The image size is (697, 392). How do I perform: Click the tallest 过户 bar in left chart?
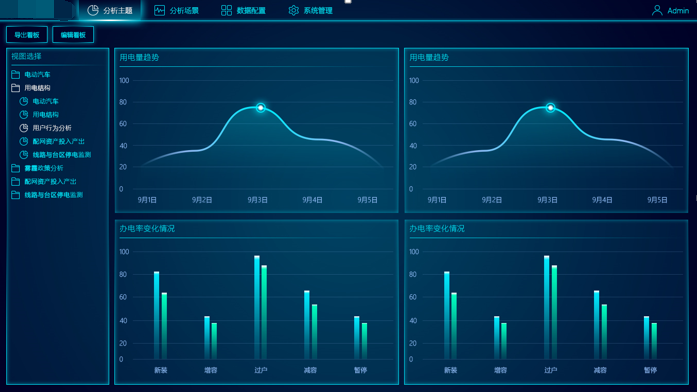tap(257, 307)
